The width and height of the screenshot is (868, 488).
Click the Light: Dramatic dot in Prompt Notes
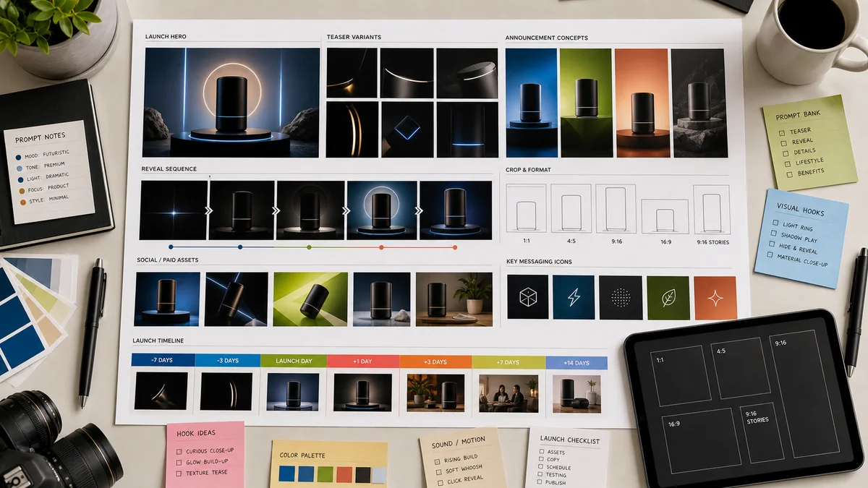[x=20, y=179]
